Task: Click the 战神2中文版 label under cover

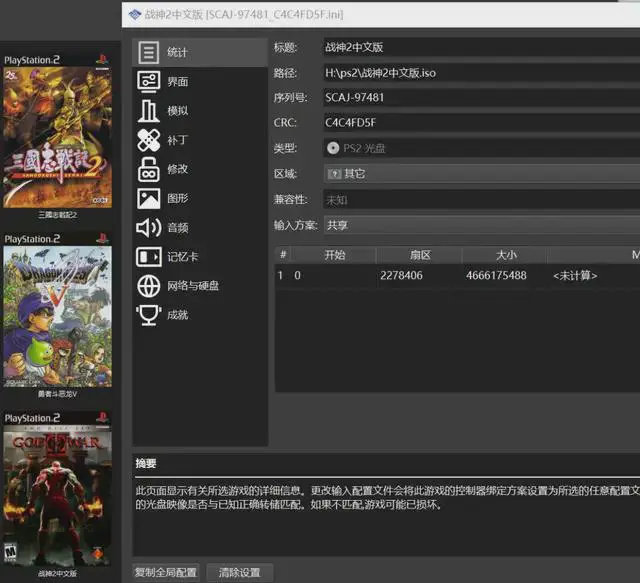Action: tap(58, 573)
